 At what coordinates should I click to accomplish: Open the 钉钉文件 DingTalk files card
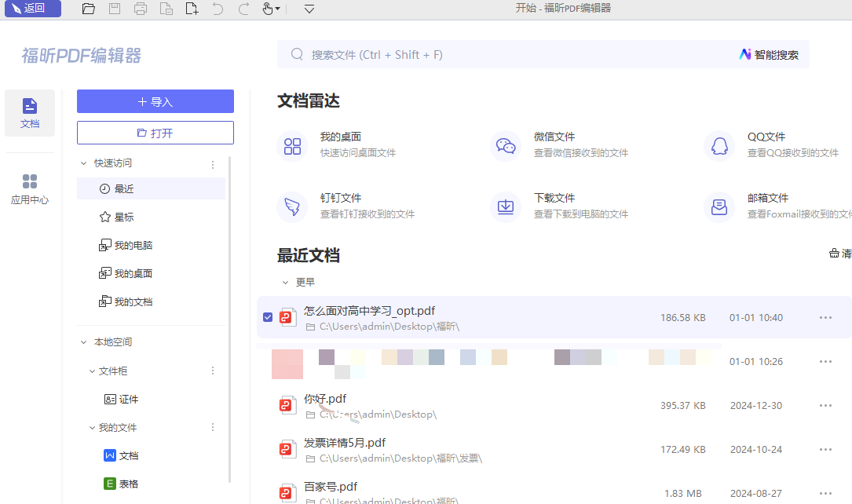[x=346, y=206]
